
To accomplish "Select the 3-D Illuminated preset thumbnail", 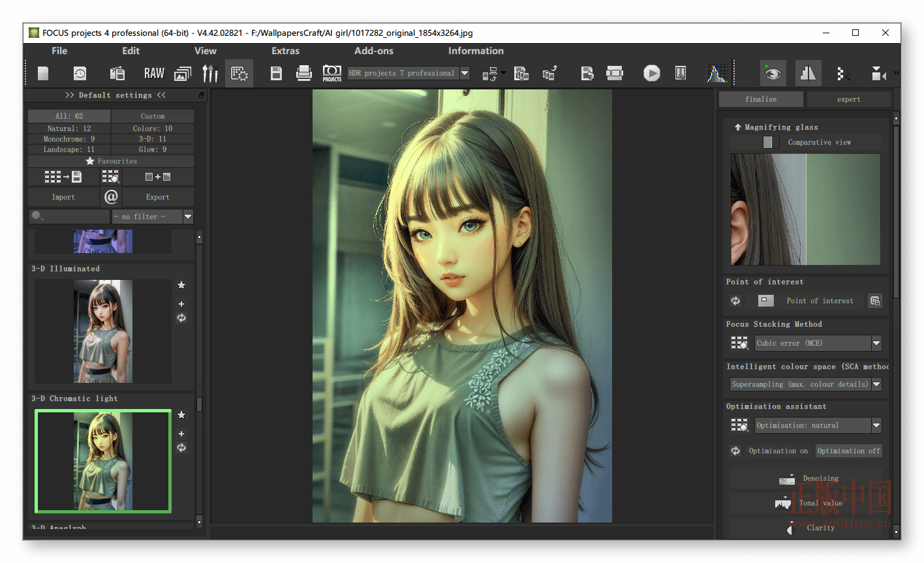I will click(x=103, y=331).
